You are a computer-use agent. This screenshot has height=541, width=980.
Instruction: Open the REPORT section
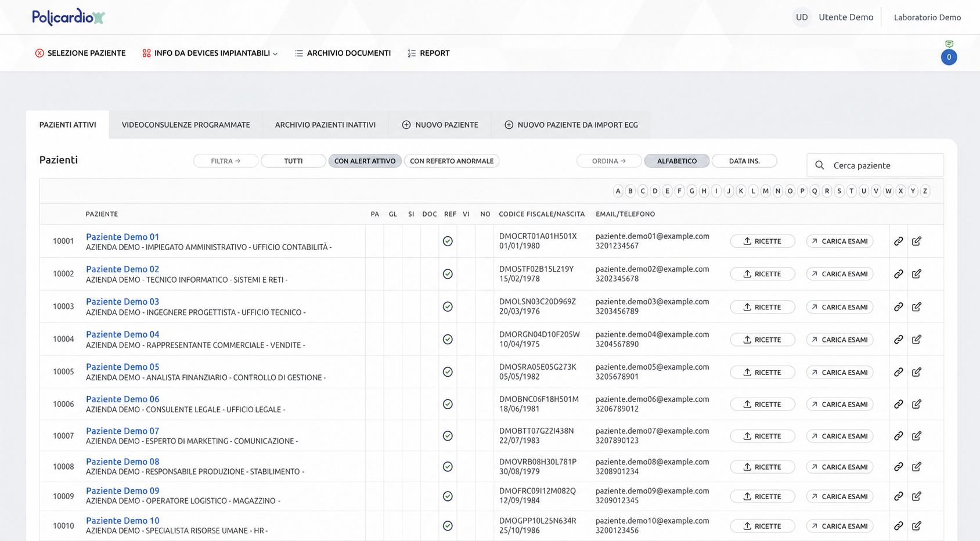pyautogui.click(x=428, y=53)
